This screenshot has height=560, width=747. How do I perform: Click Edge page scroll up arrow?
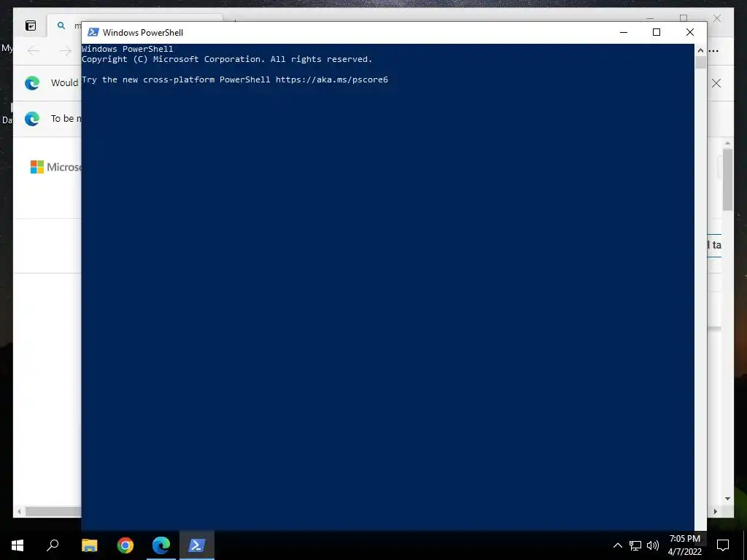click(727, 143)
